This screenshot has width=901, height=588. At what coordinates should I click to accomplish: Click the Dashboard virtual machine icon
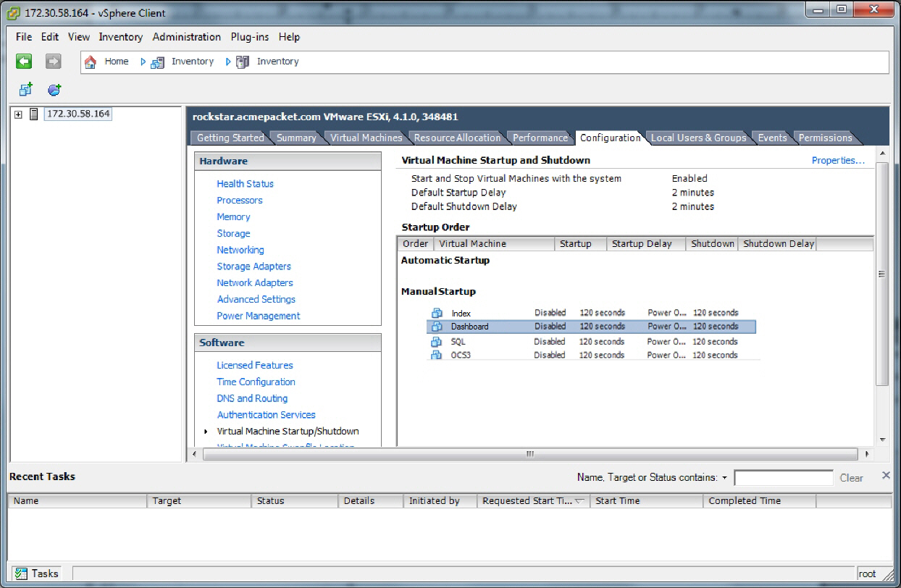(437, 327)
